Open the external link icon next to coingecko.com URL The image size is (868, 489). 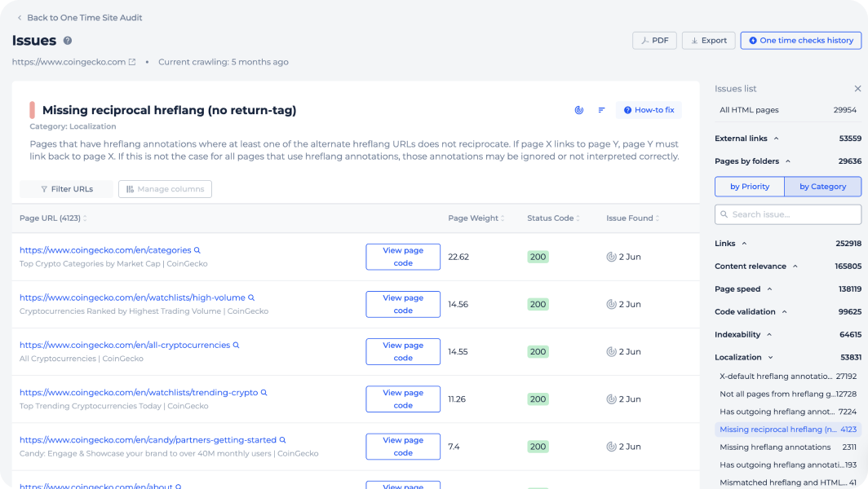(x=132, y=62)
